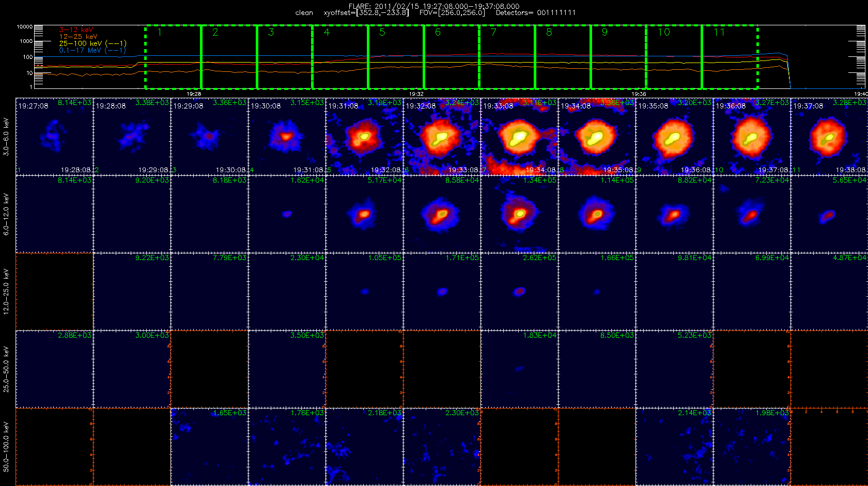Open the 6-12 keV image with peak 5.17E+04

click(364, 214)
